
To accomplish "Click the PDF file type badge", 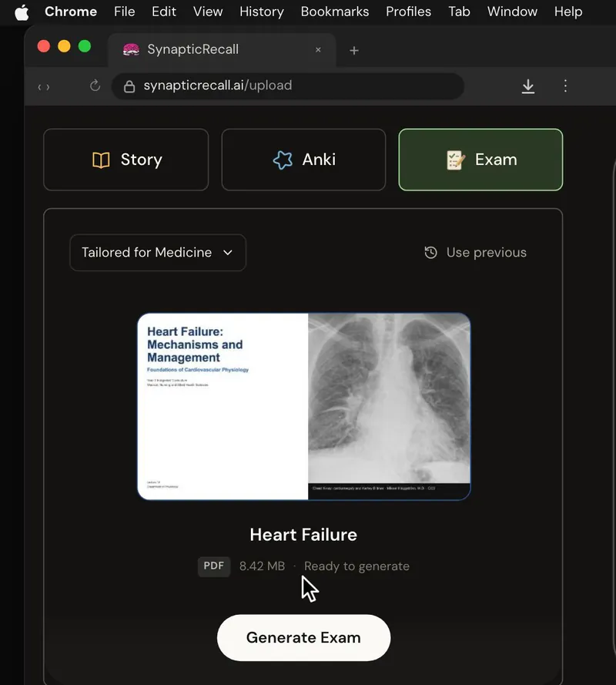I will tap(214, 566).
